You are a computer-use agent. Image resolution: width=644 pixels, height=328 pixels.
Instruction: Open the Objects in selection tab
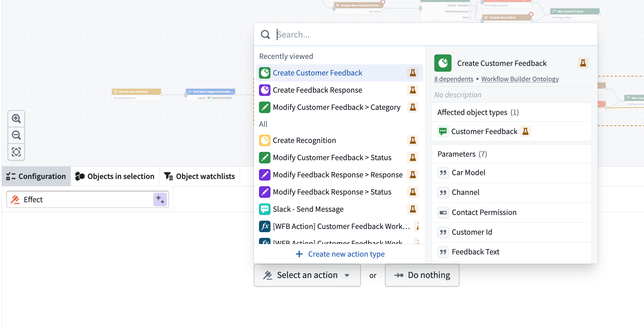(115, 176)
